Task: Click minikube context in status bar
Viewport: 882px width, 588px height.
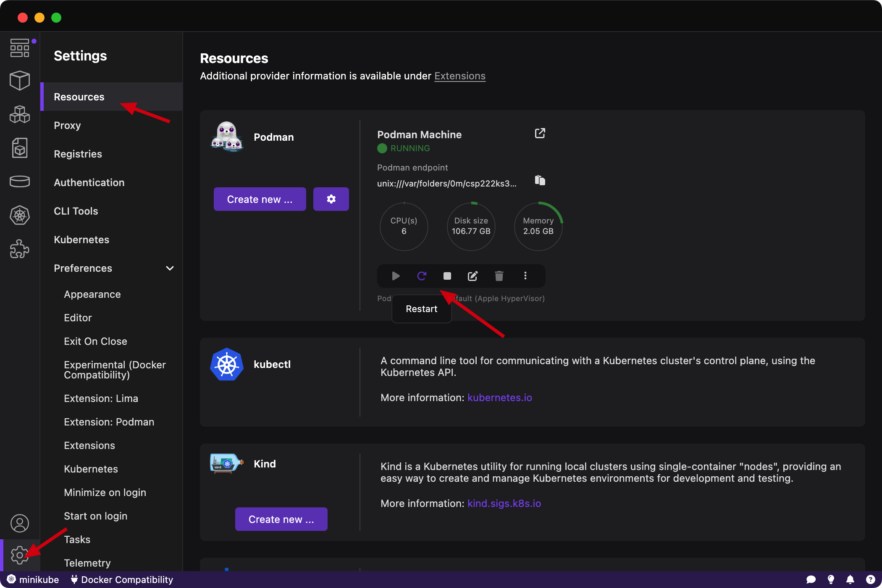Action: click(34, 580)
